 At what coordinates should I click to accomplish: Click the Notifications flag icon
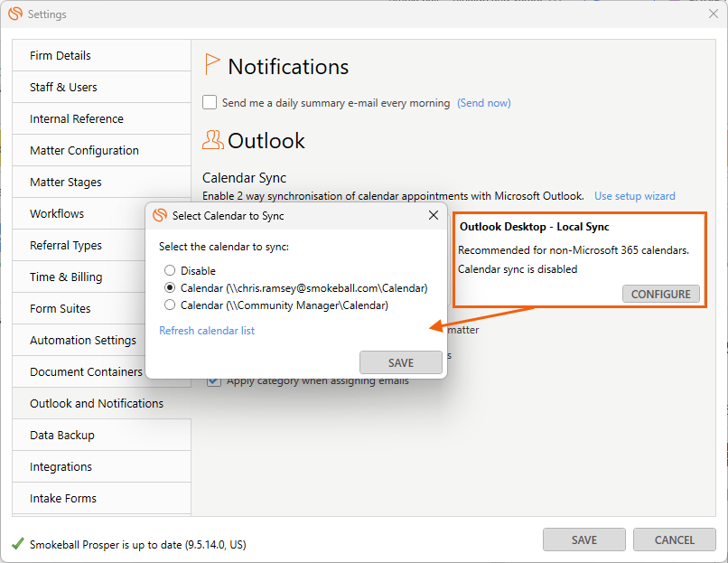point(211,64)
